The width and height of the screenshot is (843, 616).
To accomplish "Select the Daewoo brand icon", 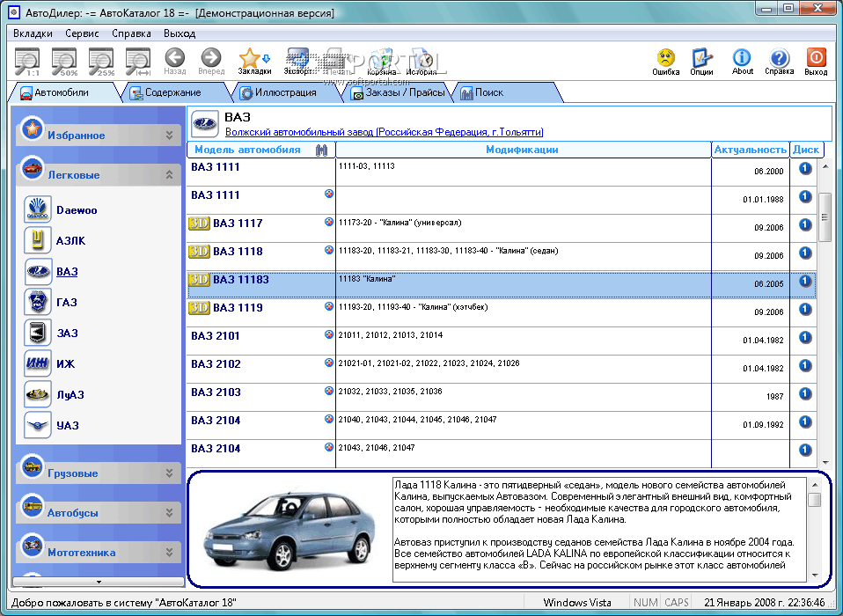I will click(38, 210).
